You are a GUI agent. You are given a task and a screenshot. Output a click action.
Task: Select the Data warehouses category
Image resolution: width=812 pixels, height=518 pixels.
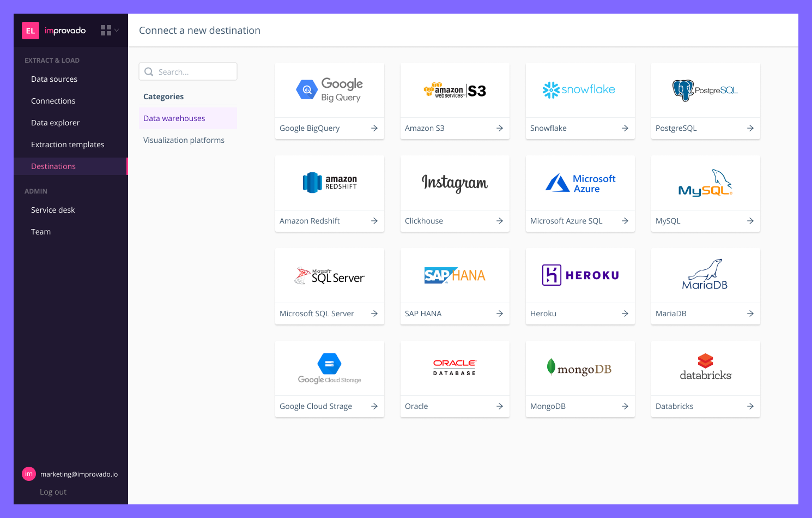pyautogui.click(x=174, y=118)
